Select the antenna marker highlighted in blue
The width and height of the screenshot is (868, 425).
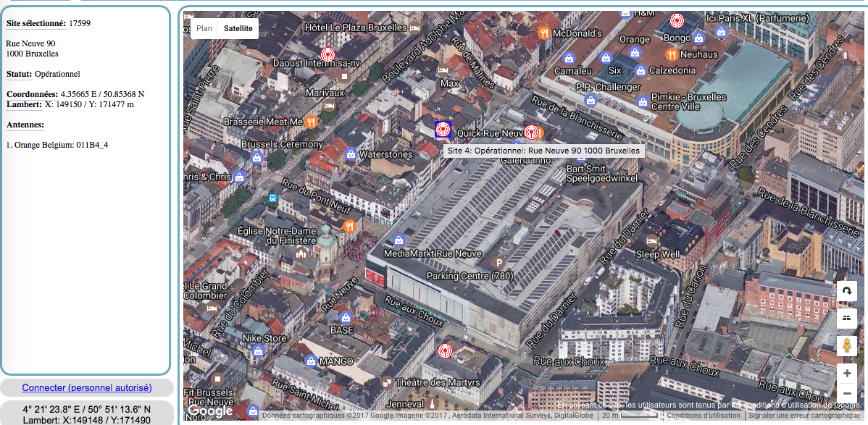click(443, 129)
